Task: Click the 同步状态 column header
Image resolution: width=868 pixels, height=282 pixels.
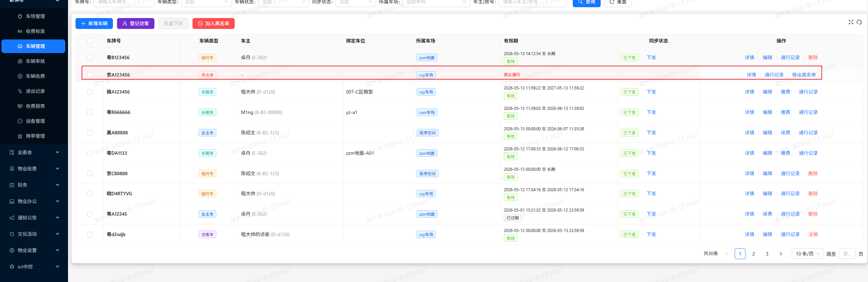Action: point(658,41)
